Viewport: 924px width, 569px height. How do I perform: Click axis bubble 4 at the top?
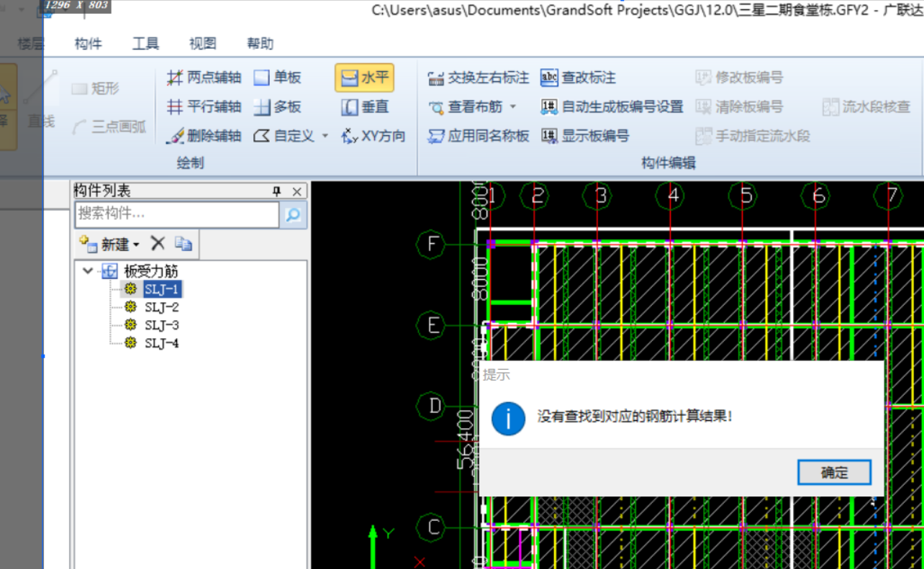pyautogui.click(x=672, y=196)
